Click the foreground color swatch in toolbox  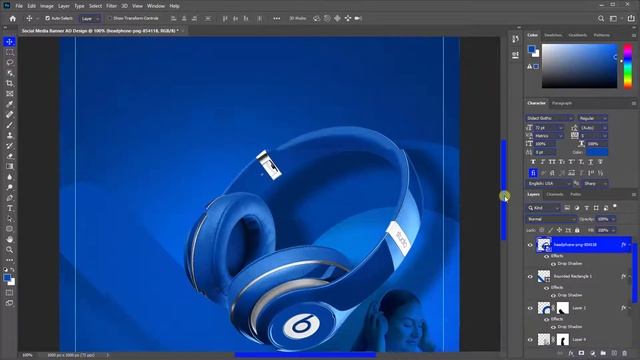7,278
